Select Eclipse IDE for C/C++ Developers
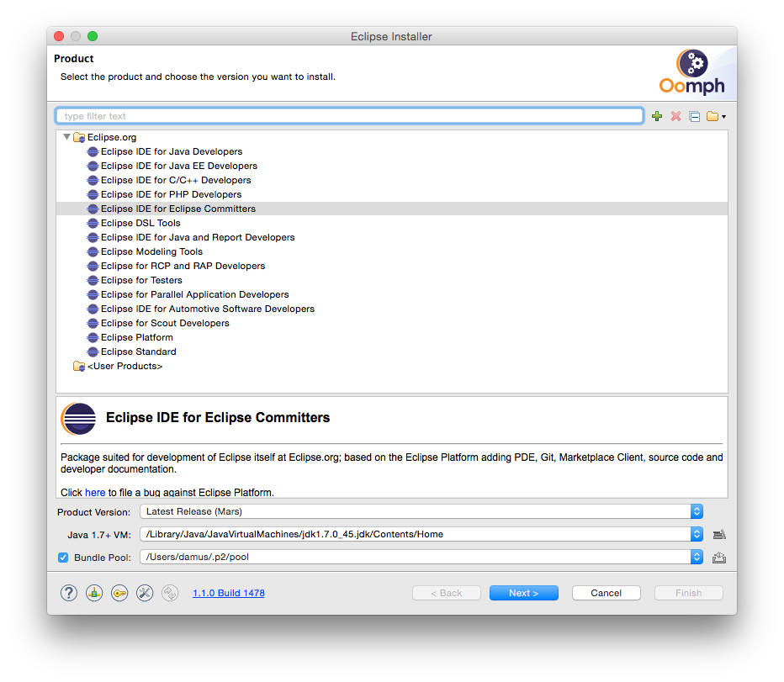Screen dimensions: 784x682 176,180
